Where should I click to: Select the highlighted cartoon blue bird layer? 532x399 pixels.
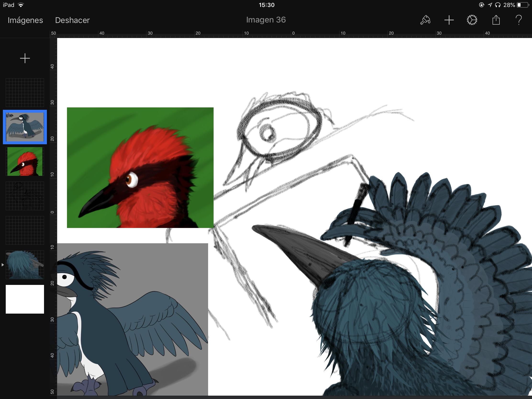tap(25, 127)
